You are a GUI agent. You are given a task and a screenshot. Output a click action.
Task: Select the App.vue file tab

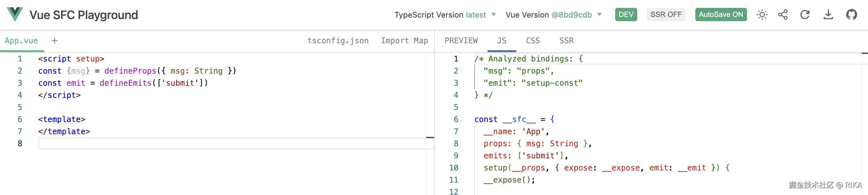21,41
